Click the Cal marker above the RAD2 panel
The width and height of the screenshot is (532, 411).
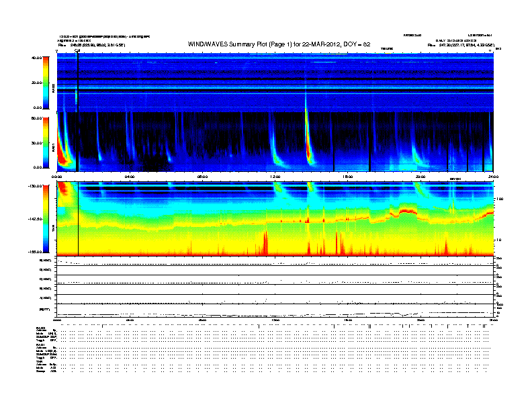(x=77, y=51)
